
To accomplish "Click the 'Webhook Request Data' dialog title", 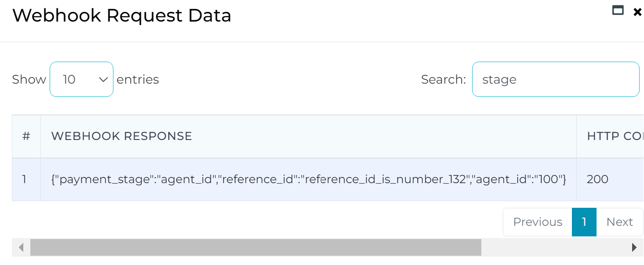I will [x=122, y=16].
